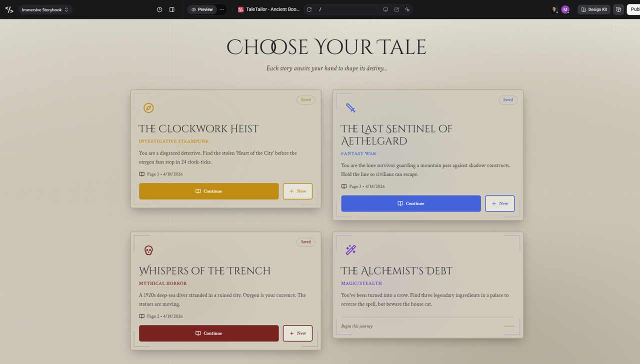The image size is (640, 364).
Task: Select the TaleTailor page tab
Action: tap(269, 9)
